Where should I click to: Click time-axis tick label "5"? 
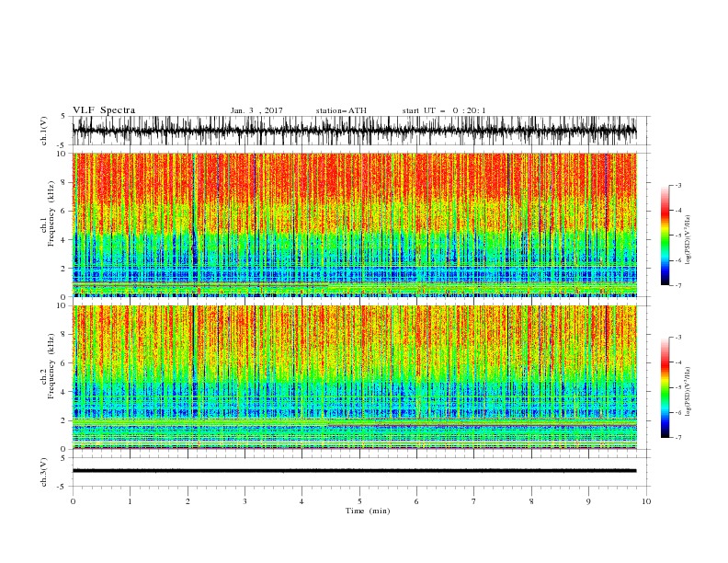point(359,501)
